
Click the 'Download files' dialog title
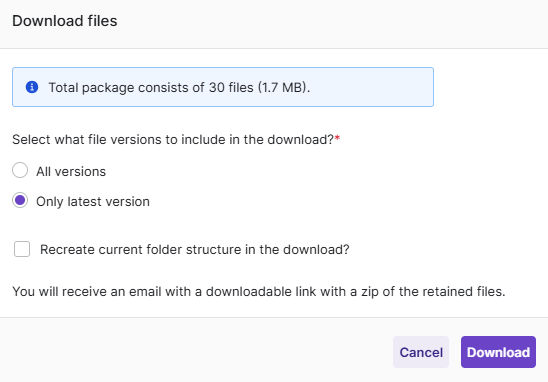tap(65, 21)
